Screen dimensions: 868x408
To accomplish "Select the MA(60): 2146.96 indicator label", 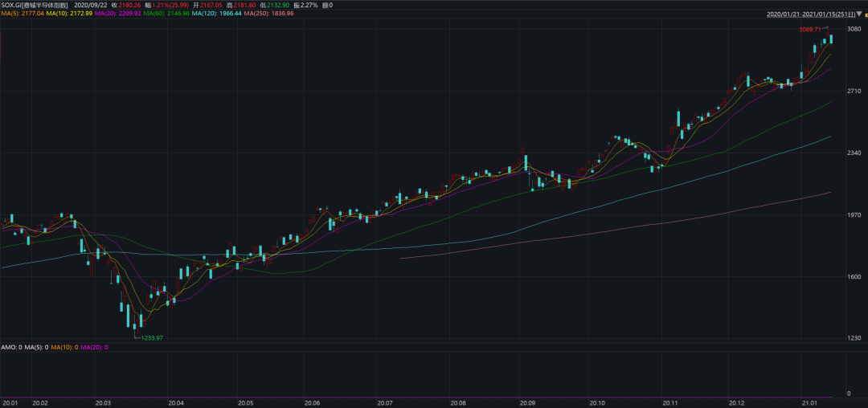I will tap(167, 14).
